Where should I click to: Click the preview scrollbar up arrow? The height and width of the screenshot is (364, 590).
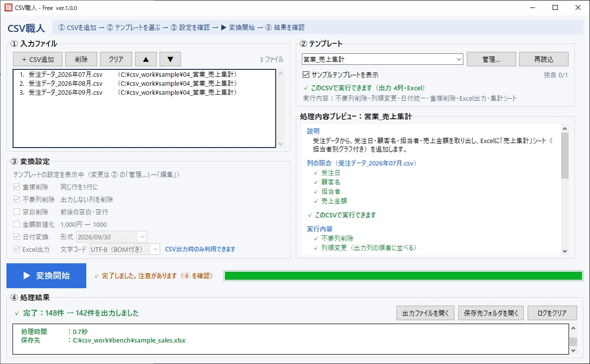(565, 129)
